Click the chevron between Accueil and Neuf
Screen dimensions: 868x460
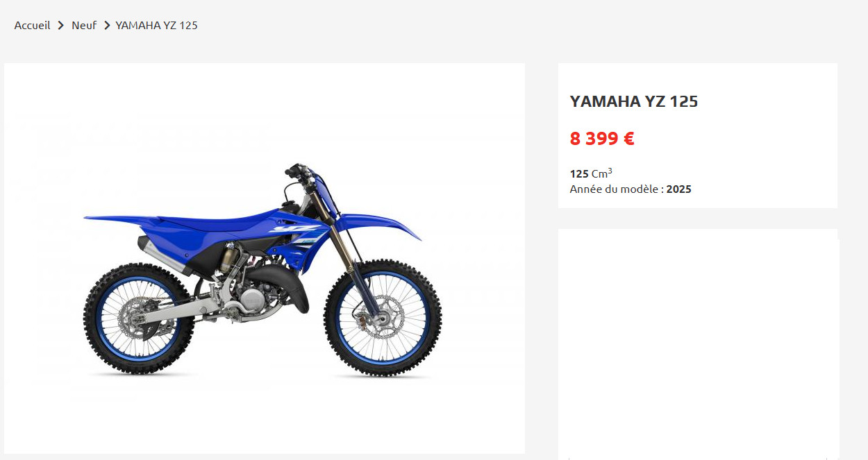61,26
